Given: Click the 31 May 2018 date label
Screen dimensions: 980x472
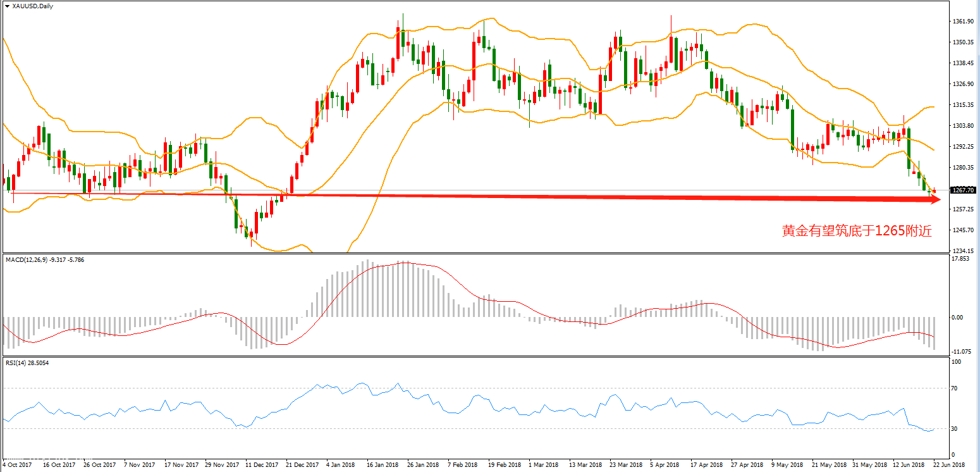Looking at the screenshot, I should [x=869, y=465].
